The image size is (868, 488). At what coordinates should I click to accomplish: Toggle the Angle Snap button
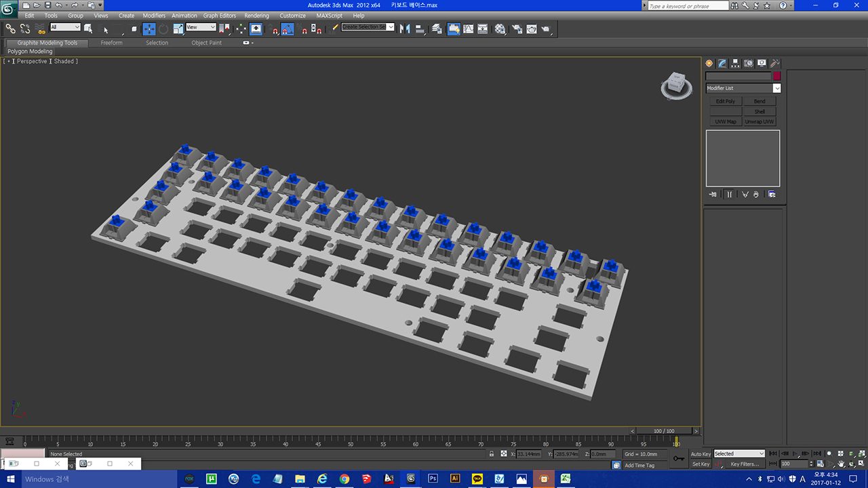pos(288,28)
